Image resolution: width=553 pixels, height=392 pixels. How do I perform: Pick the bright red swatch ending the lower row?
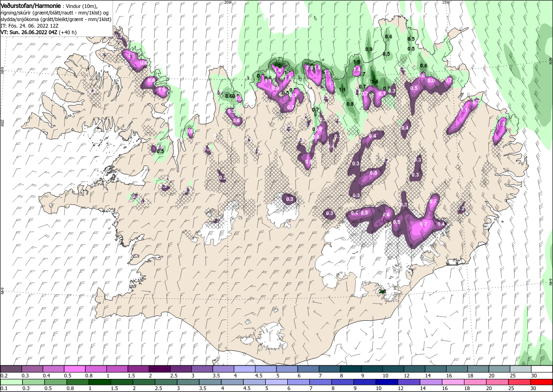[541, 382]
